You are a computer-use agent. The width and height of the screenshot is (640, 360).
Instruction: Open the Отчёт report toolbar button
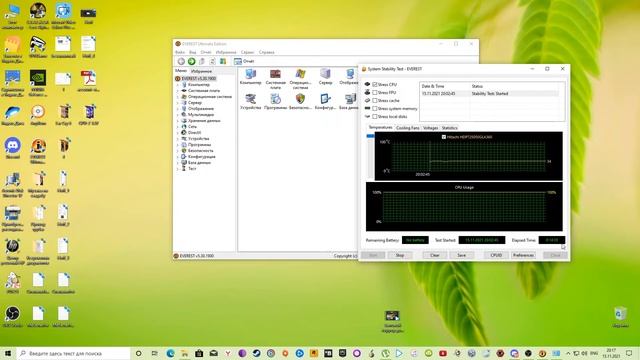pyautogui.click(x=244, y=61)
